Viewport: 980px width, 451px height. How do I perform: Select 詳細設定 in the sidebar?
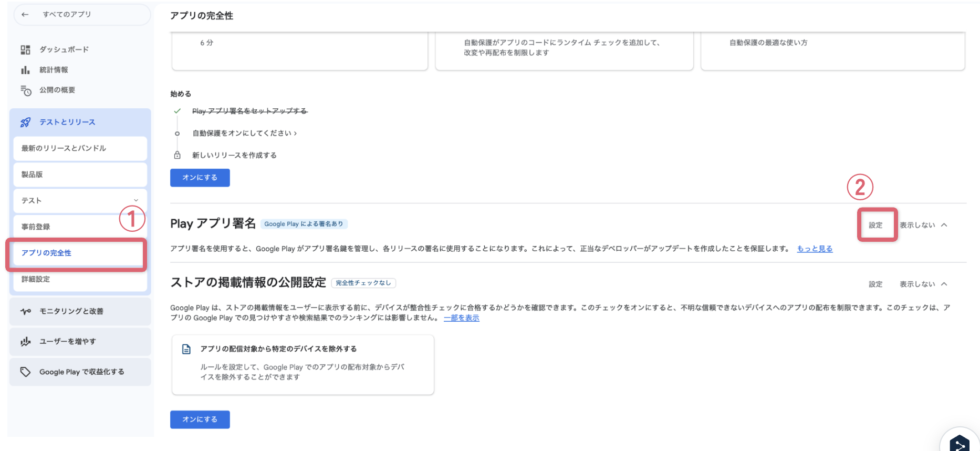(x=80, y=279)
